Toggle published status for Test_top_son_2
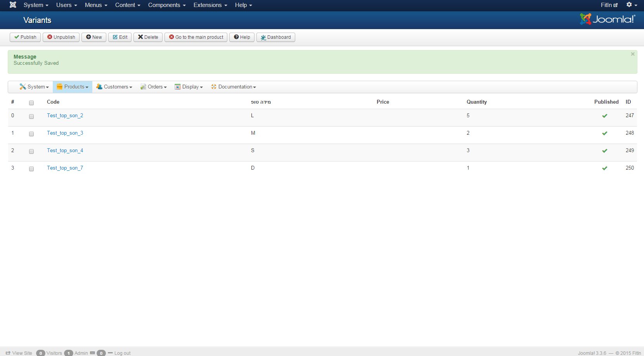Image resolution: width=644 pixels, height=356 pixels. [604, 116]
